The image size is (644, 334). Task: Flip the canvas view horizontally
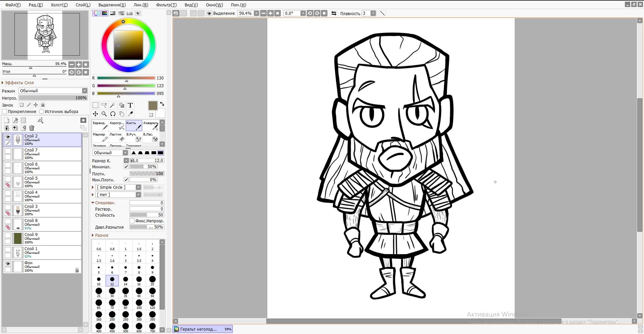pos(334,13)
